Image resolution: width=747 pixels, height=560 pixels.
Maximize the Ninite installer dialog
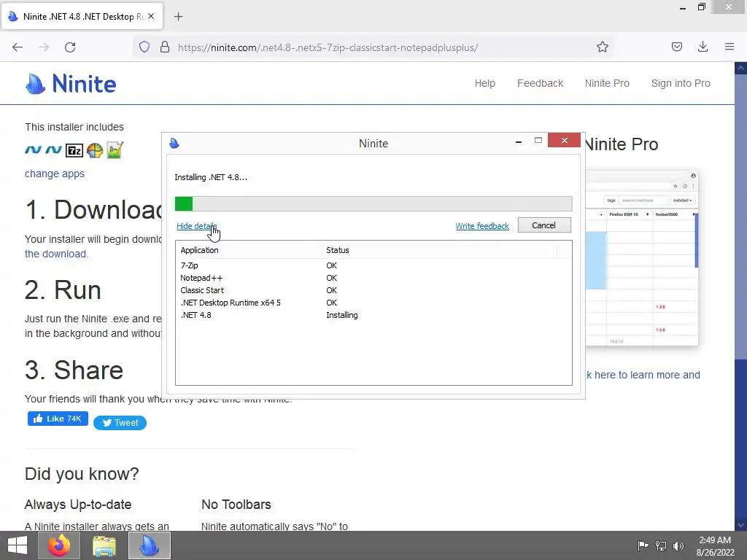[538, 141]
